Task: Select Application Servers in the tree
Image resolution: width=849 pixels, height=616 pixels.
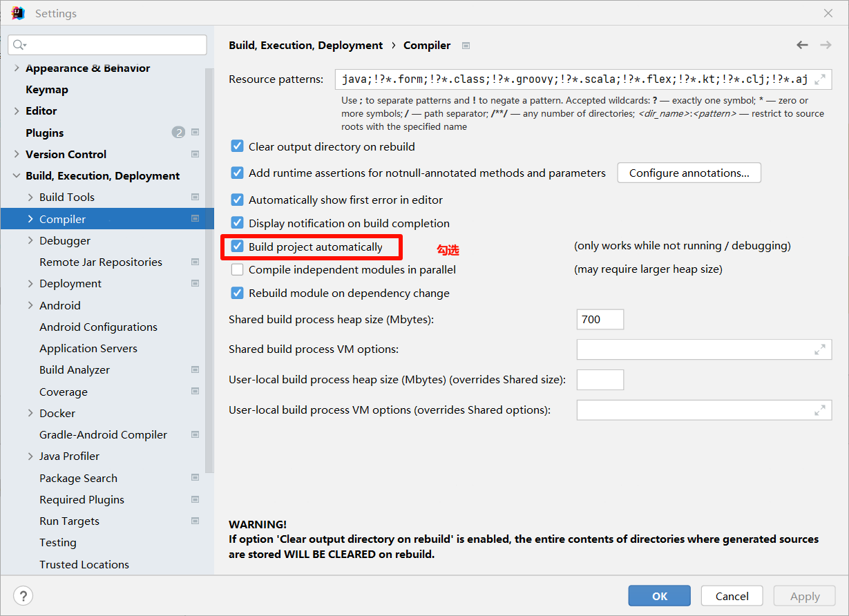Action: coord(88,348)
